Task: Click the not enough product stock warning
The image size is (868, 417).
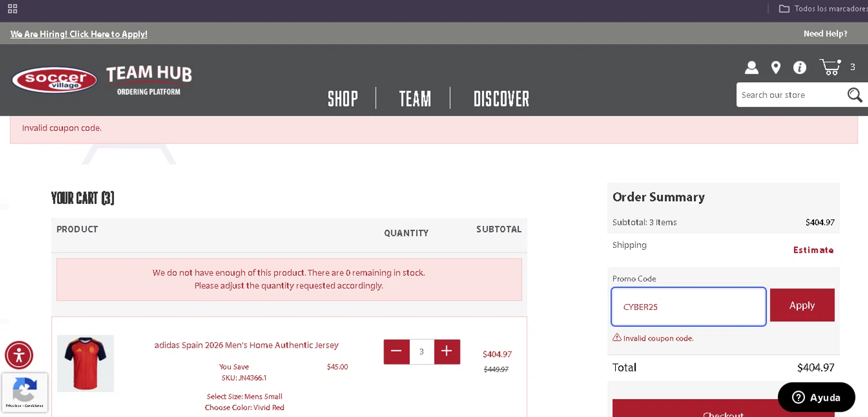Action: 289,279
